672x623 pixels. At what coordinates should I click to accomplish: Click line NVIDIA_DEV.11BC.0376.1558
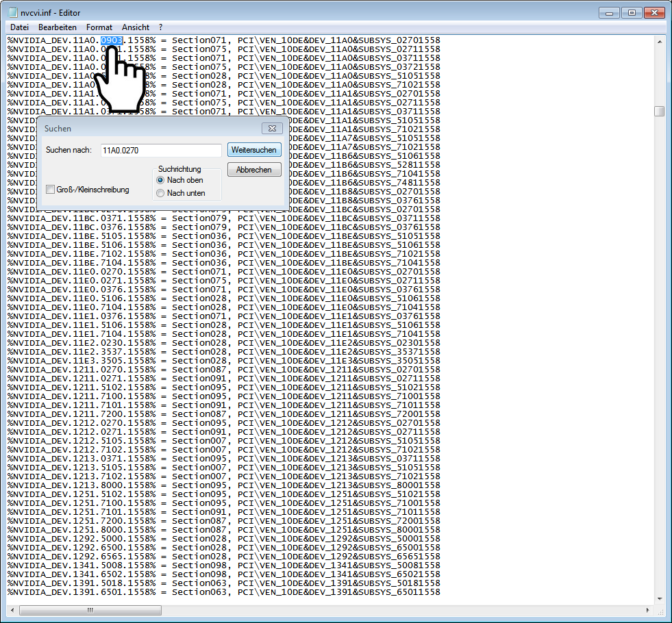pyautogui.click(x=224, y=227)
